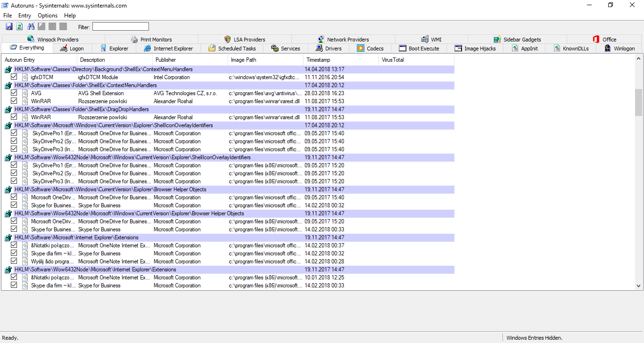
Task: Click the Save toolbar icon
Action: 9,26
